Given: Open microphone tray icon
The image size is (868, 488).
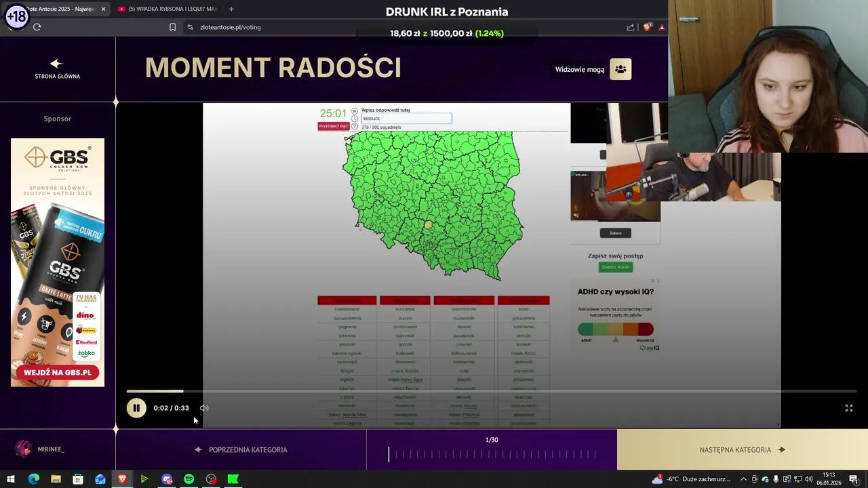Looking at the screenshot, I should click(x=776, y=479).
